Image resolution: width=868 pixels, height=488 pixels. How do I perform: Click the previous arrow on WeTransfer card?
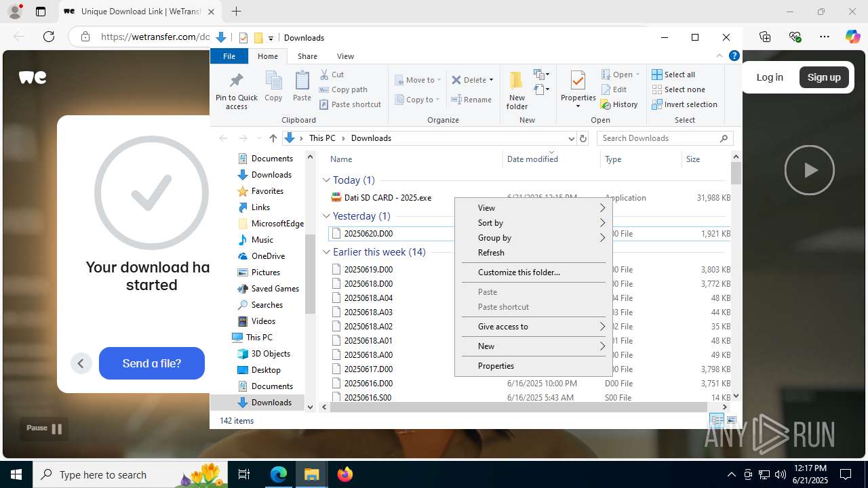point(81,363)
